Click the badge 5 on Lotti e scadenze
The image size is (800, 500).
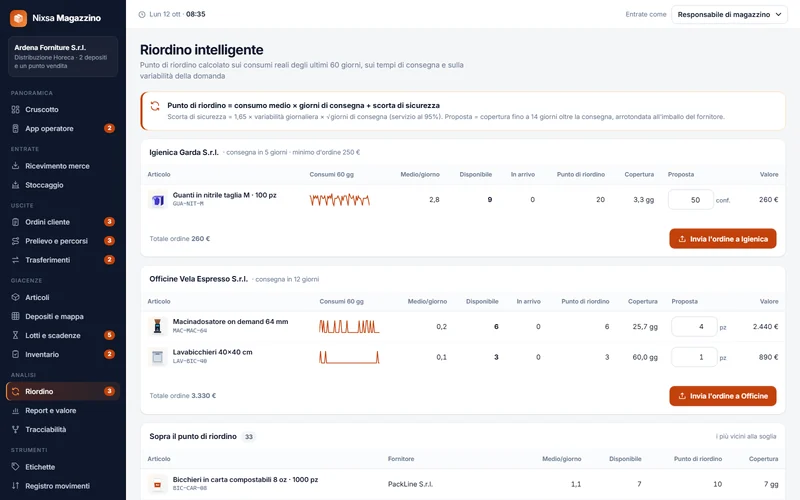click(109, 335)
